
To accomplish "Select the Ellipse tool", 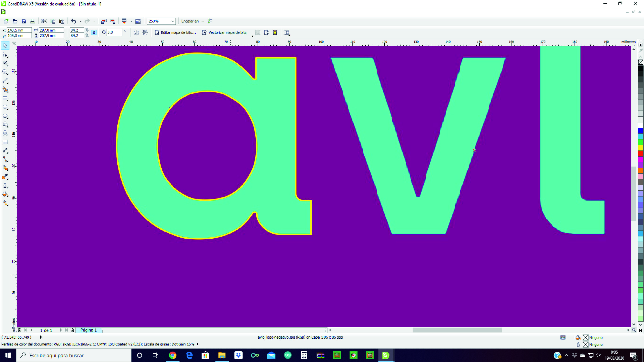I will 5,107.
